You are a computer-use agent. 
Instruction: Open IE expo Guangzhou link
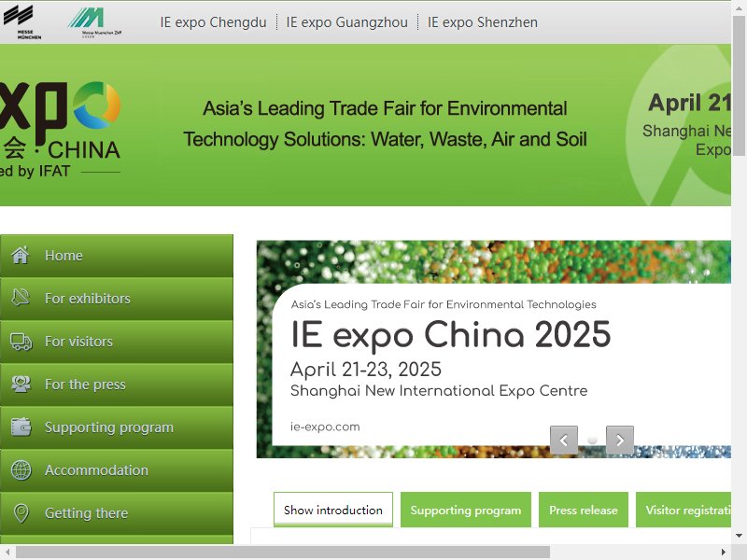pos(346,22)
